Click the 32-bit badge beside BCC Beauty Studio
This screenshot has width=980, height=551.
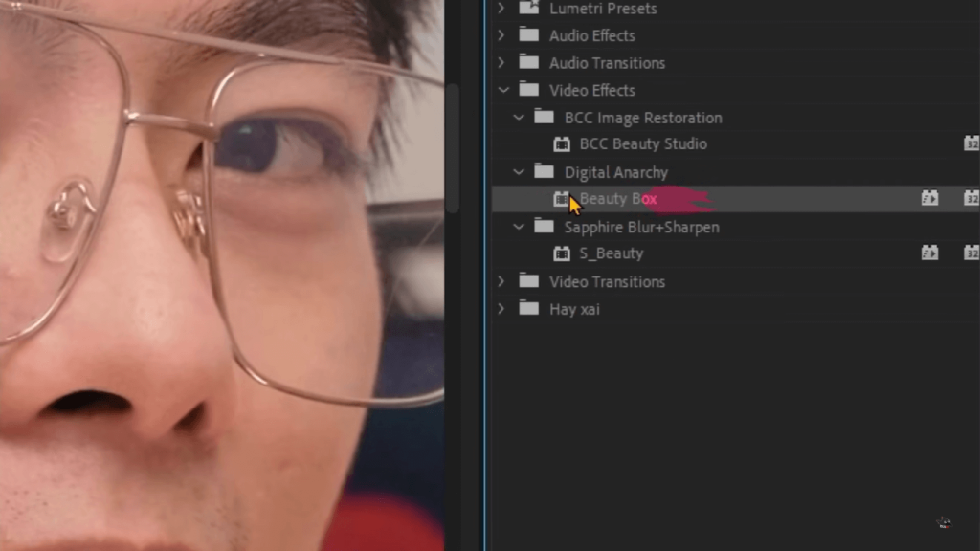(972, 143)
